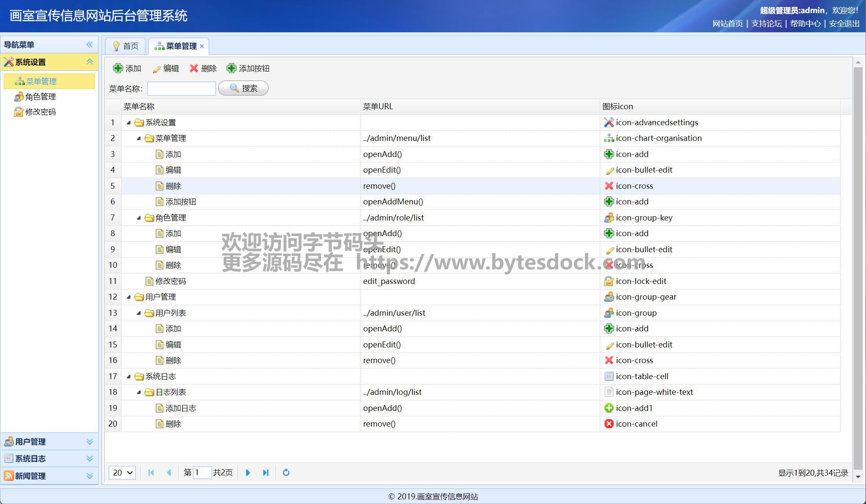The width and height of the screenshot is (866, 504).
Task: Go to last page using pagination icon
Action: 266,473
